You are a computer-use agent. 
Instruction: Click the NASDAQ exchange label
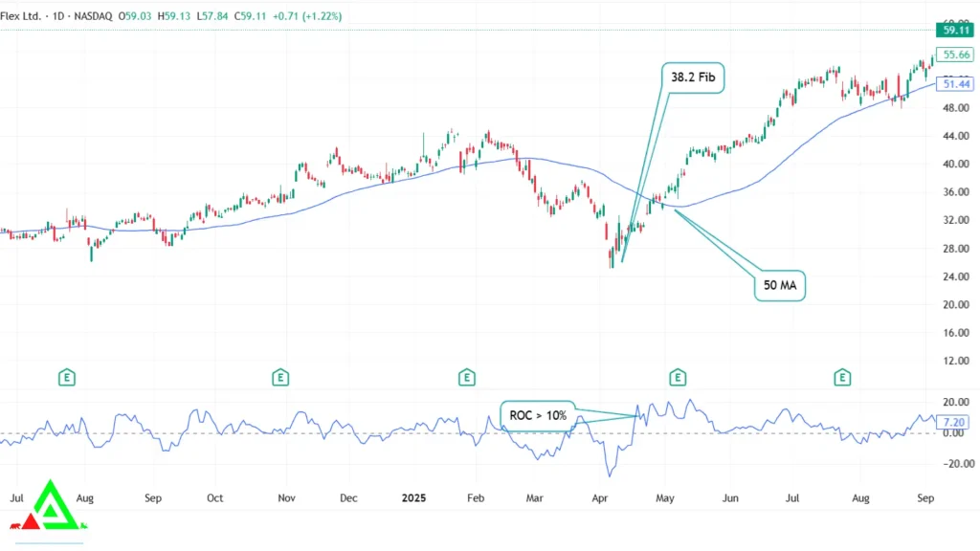point(93,15)
